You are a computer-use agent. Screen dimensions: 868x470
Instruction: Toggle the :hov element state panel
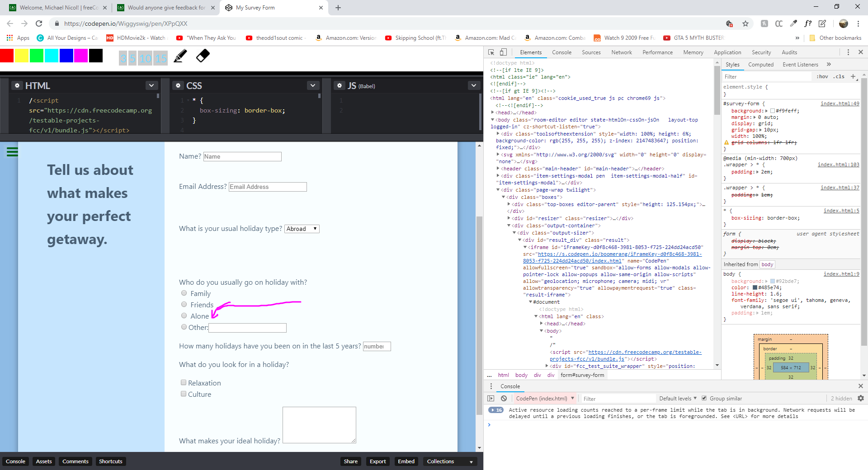point(822,76)
